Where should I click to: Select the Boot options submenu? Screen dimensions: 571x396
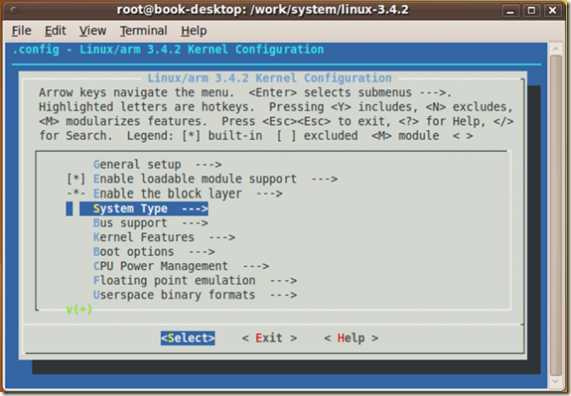(x=154, y=252)
